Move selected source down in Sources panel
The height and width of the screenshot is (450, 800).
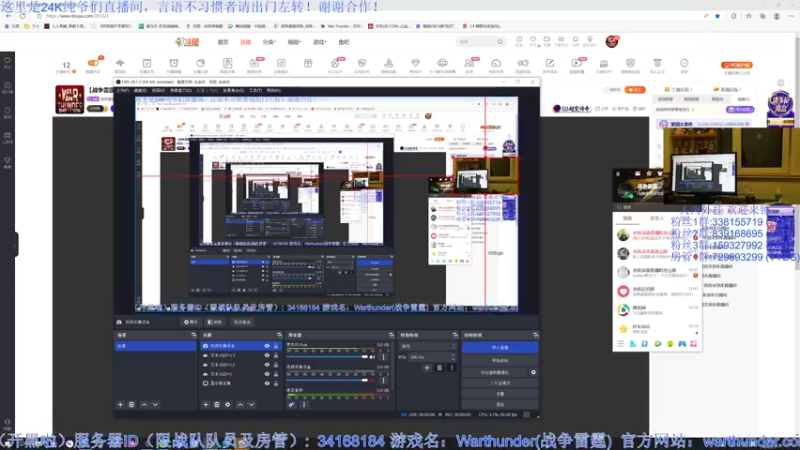tap(252, 405)
